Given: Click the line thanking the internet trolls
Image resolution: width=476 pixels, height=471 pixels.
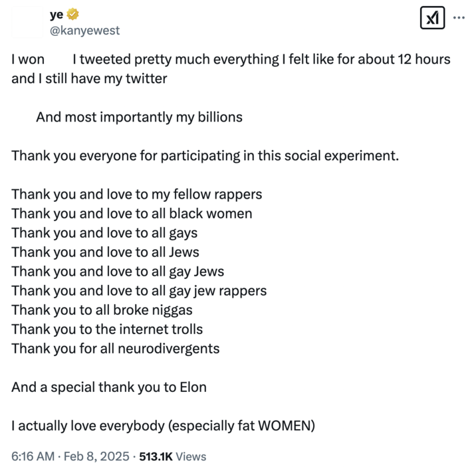Looking at the screenshot, I should (107, 329).
